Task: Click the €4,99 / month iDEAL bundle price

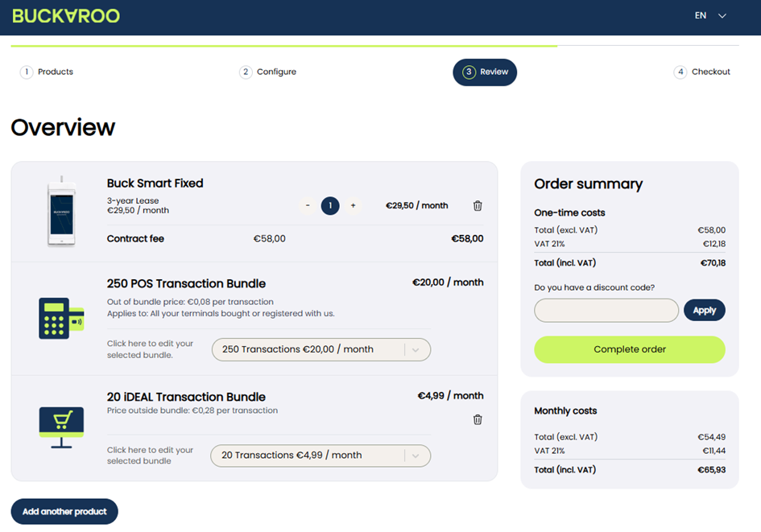Action: 450,396
